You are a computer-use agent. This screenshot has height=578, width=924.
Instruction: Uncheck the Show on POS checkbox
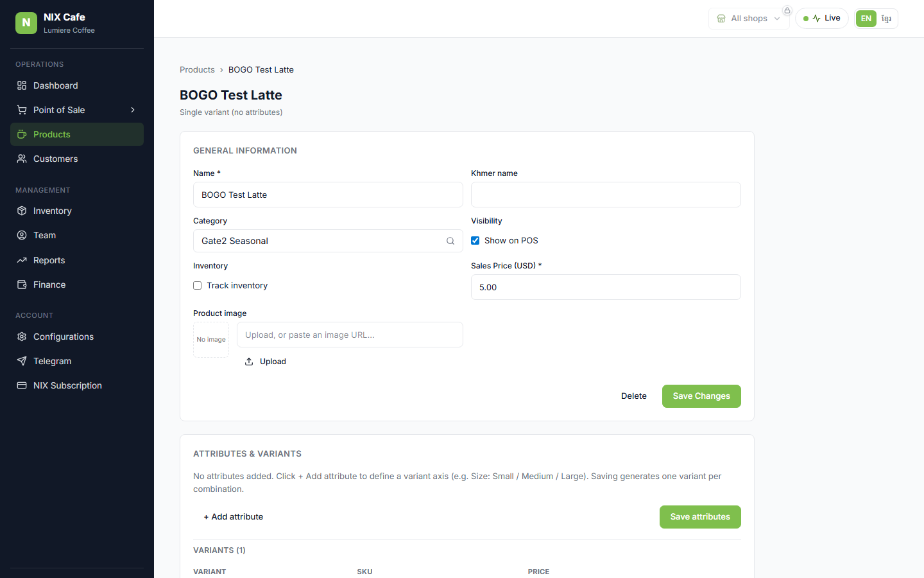[475, 240]
